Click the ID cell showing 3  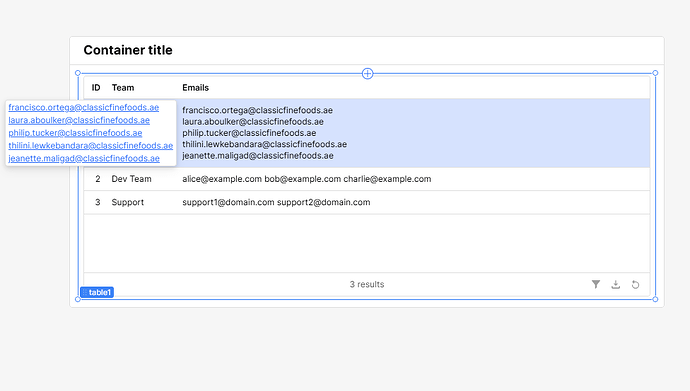click(98, 202)
